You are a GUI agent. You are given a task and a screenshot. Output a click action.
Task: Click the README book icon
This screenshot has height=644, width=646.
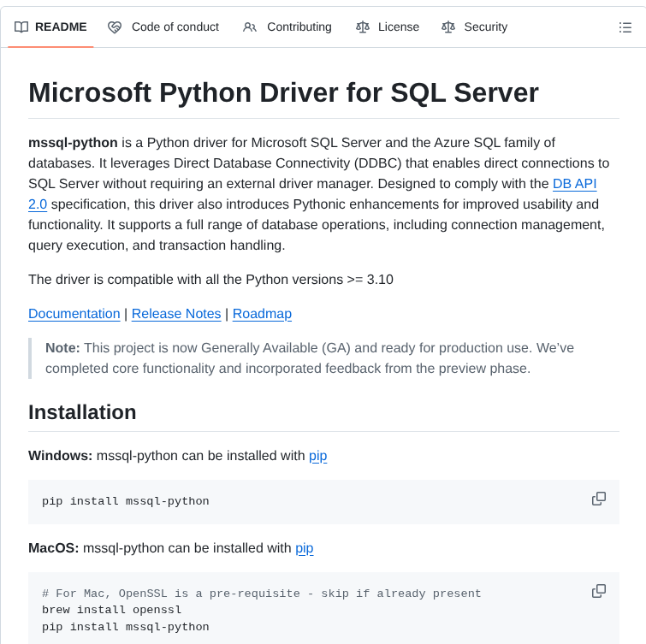point(21,27)
